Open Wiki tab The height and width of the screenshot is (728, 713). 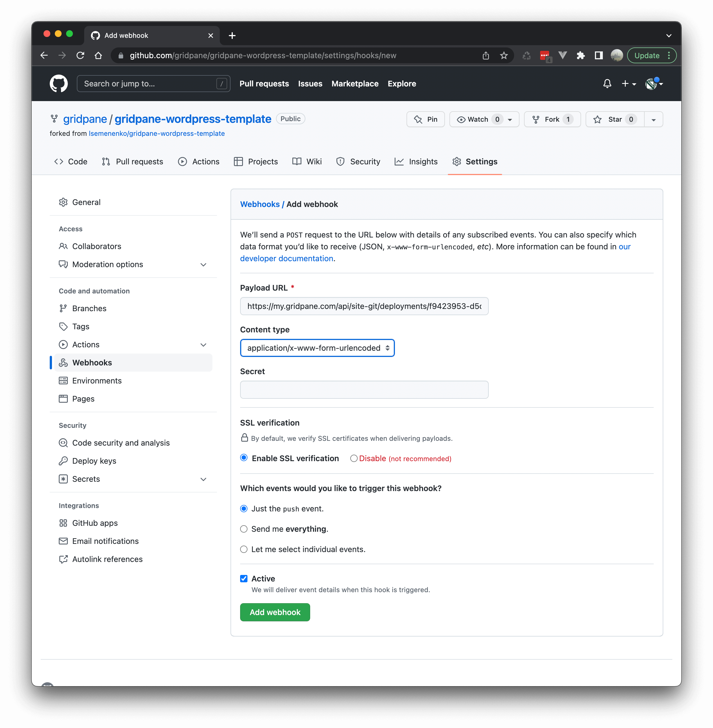tap(307, 162)
